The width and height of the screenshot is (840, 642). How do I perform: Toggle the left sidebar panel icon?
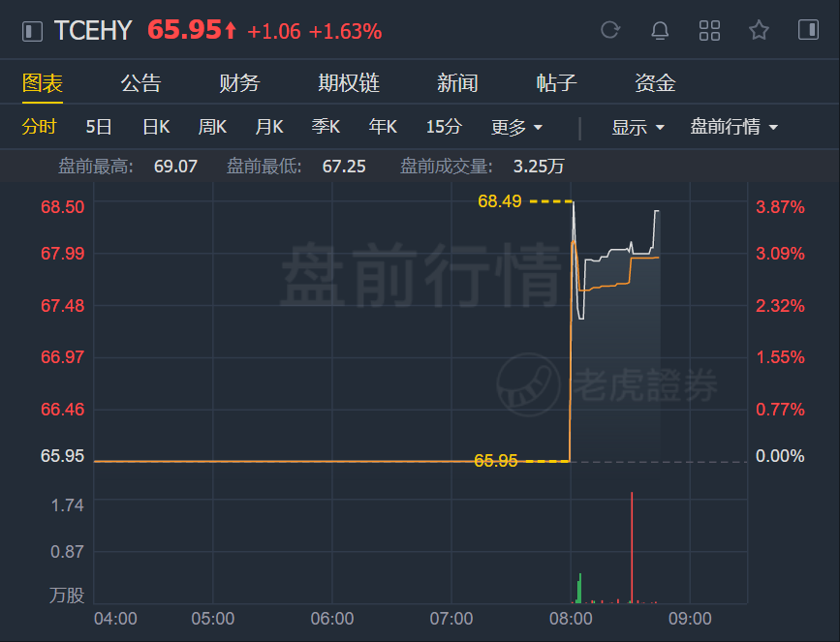pyautogui.click(x=32, y=31)
